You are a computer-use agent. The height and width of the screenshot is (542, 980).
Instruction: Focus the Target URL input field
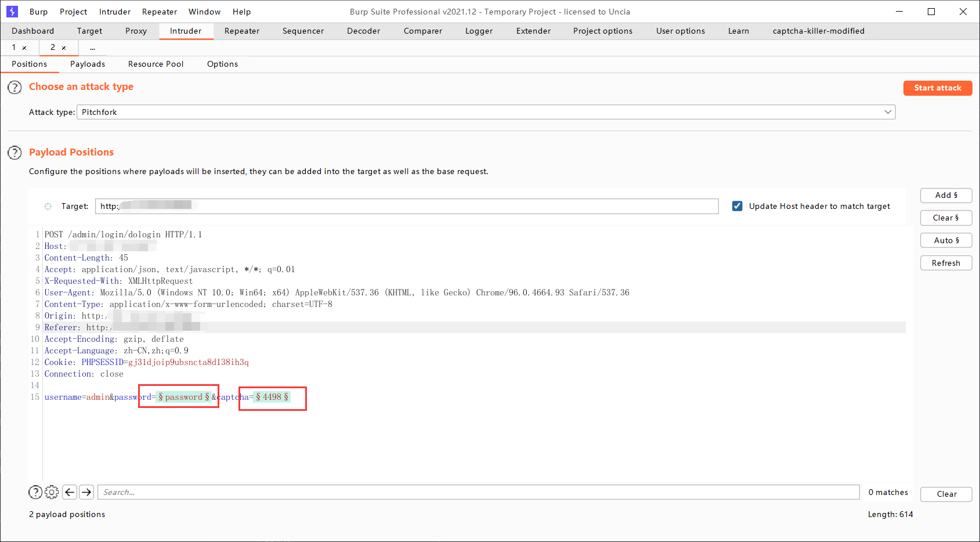(x=407, y=206)
